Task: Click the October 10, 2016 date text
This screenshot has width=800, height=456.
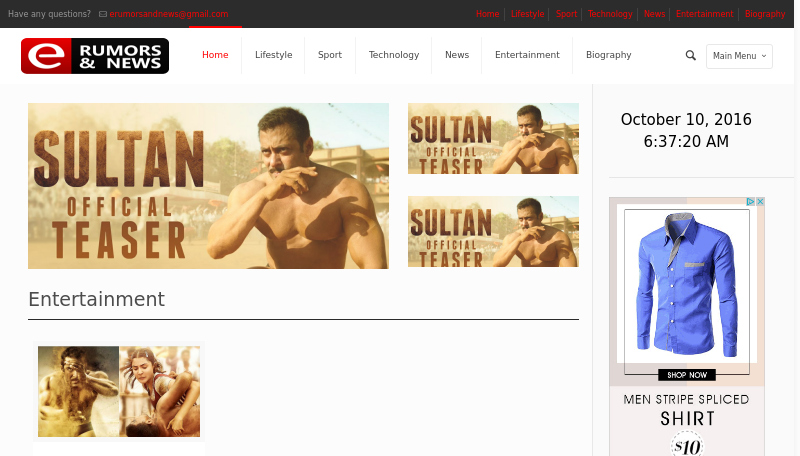Action: point(686,119)
